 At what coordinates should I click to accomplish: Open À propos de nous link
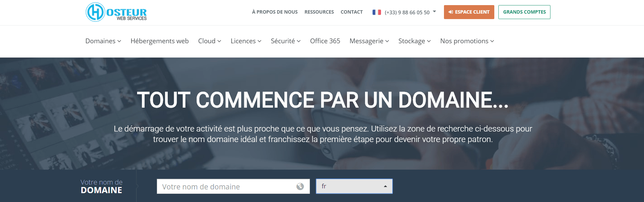tap(275, 12)
